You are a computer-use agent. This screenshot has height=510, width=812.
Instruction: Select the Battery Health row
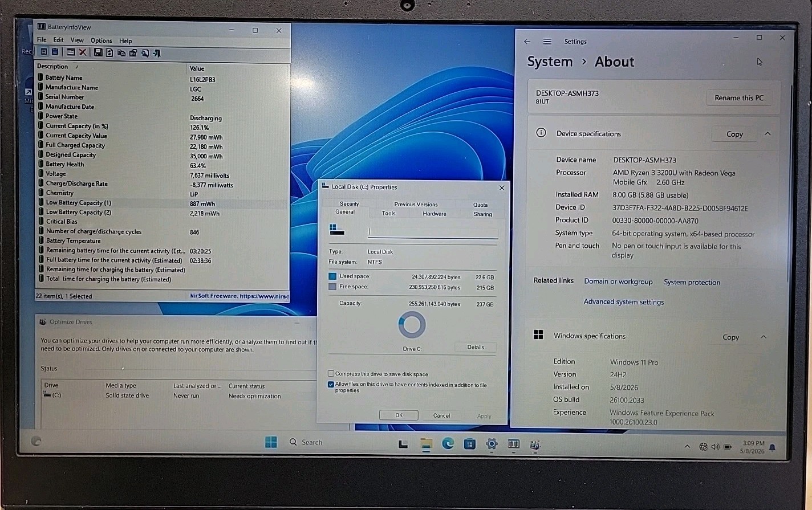point(163,165)
